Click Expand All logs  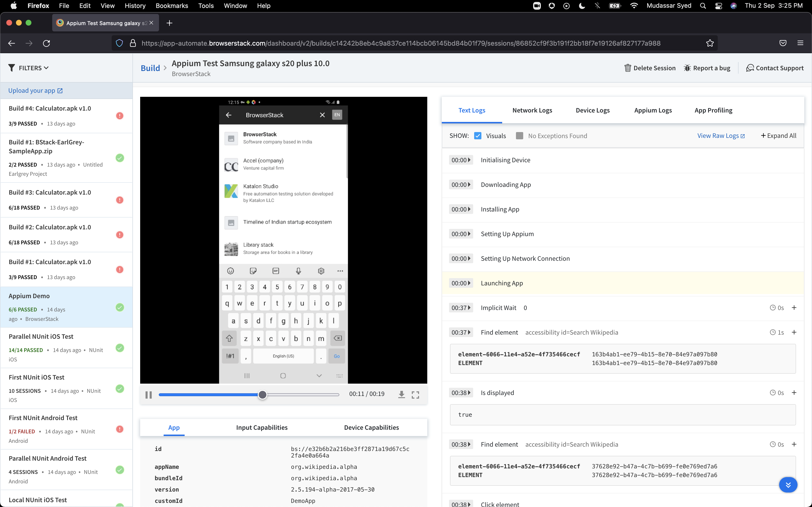tap(778, 136)
